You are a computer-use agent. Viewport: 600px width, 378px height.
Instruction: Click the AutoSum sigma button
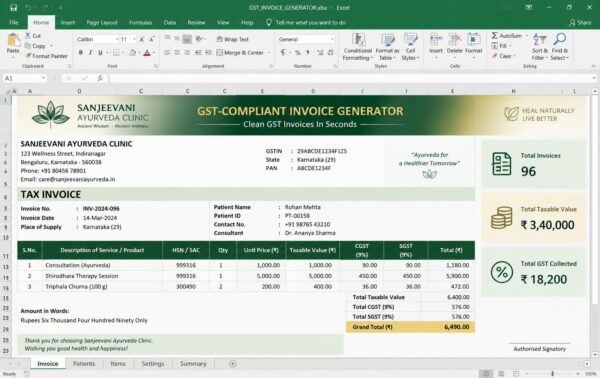506,36
